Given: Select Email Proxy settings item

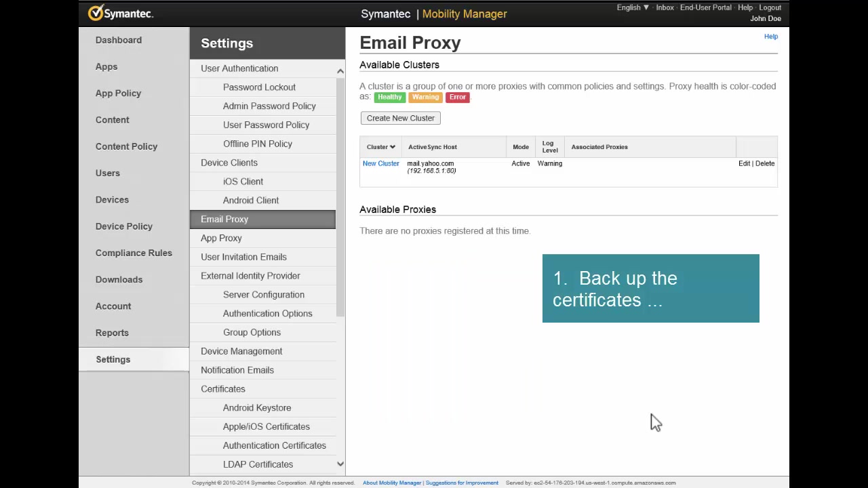Looking at the screenshot, I should [262, 219].
